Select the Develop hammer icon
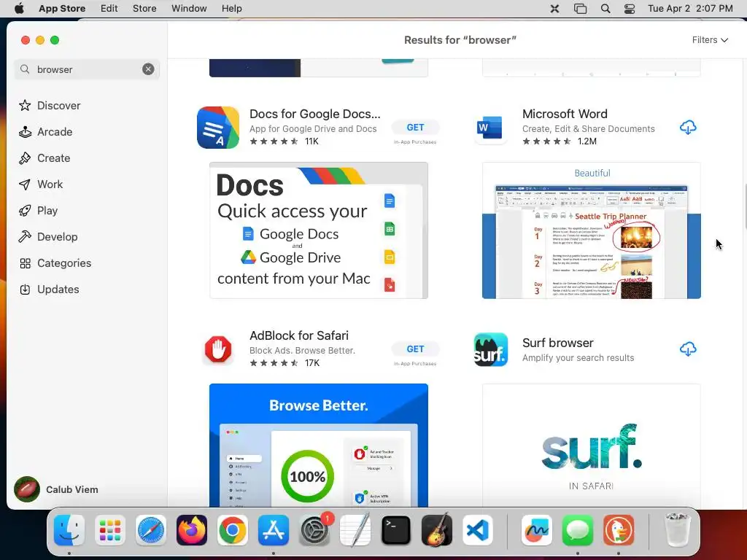This screenshot has height=560, width=747. 25,237
